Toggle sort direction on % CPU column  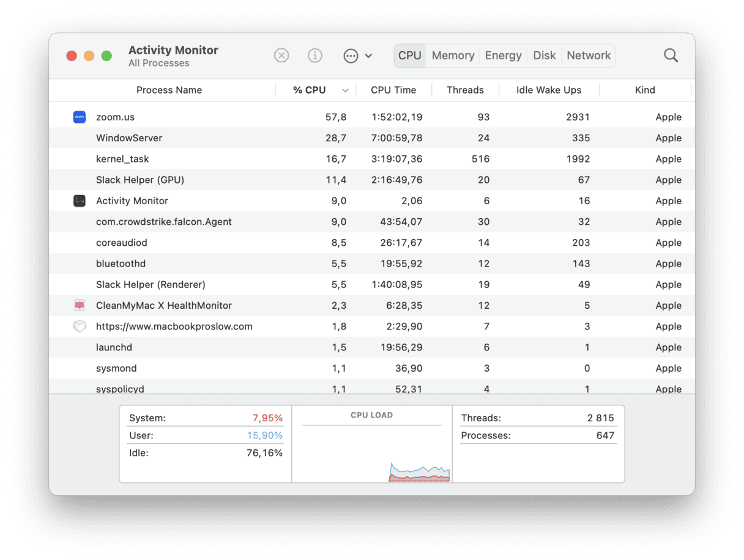tap(309, 90)
